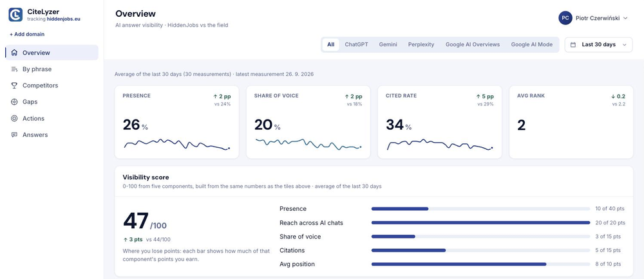
Task: Click the Avg position progress bar
Action: click(480, 264)
